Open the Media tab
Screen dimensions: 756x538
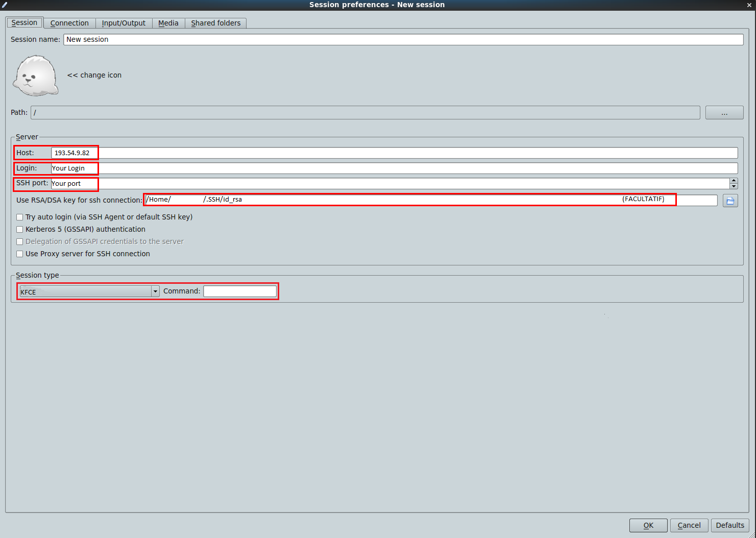[168, 23]
